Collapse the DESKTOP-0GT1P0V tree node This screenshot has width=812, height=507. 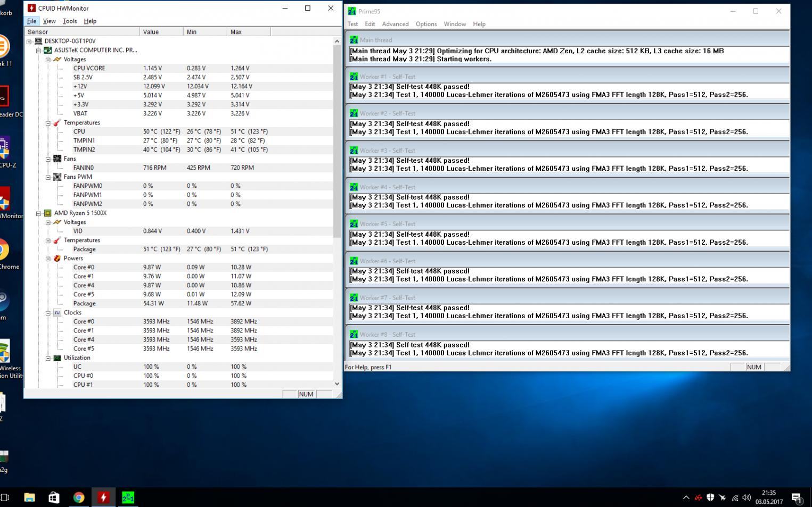click(29, 41)
